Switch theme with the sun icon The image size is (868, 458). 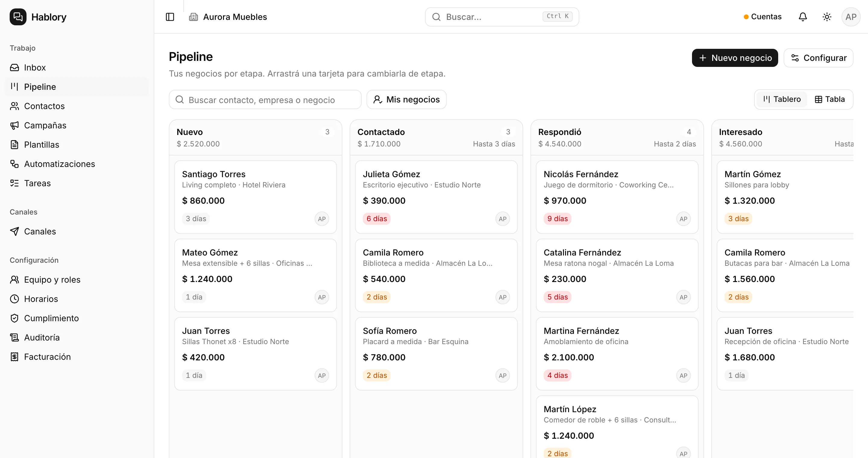826,17
